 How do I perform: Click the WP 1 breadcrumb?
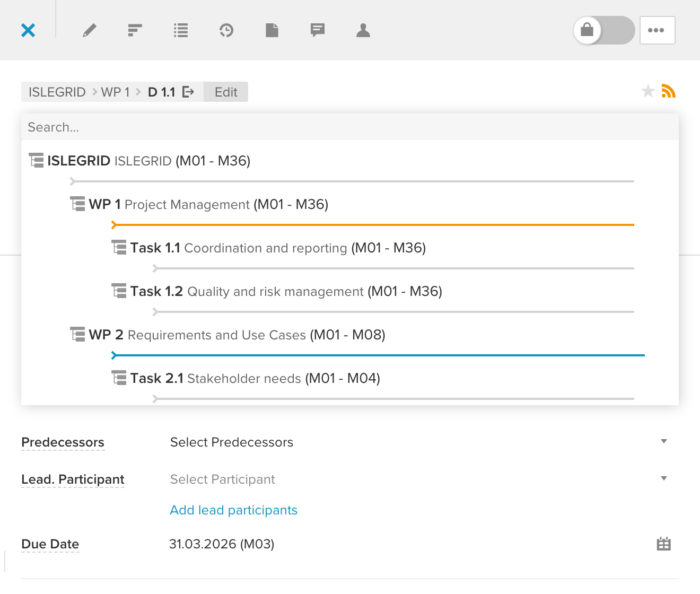pyautogui.click(x=115, y=92)
